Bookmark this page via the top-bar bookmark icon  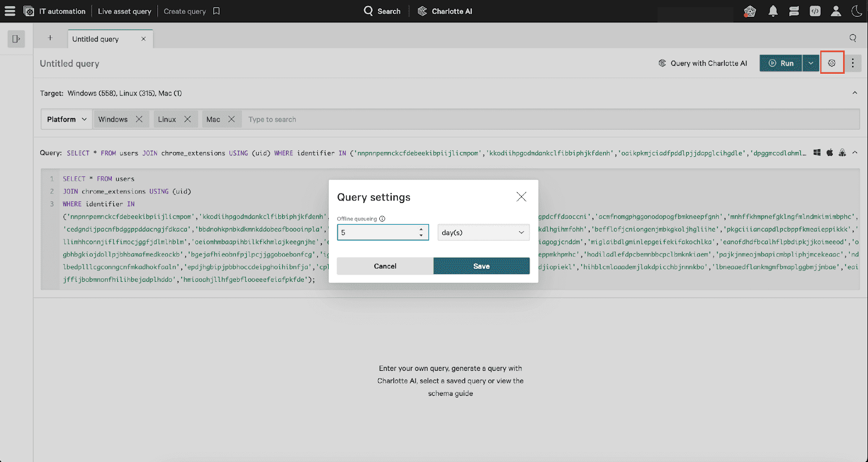(x=216, y=11)
